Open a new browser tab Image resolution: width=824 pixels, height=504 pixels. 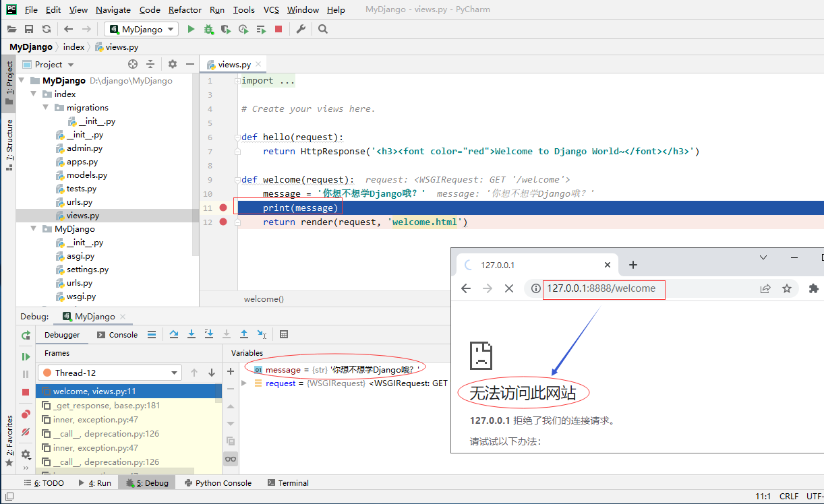[x=632, y=265]
